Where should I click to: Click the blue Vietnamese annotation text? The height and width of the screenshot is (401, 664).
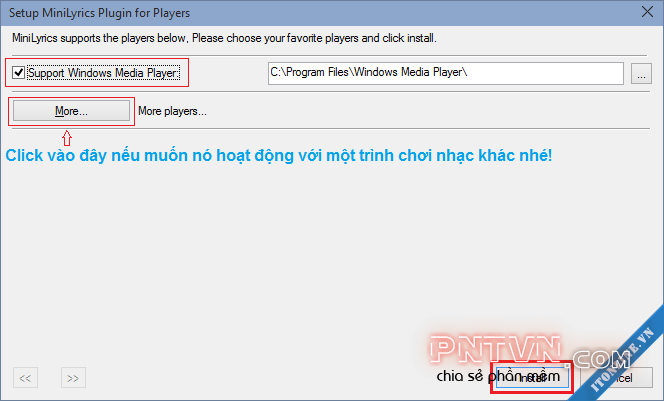279,155
